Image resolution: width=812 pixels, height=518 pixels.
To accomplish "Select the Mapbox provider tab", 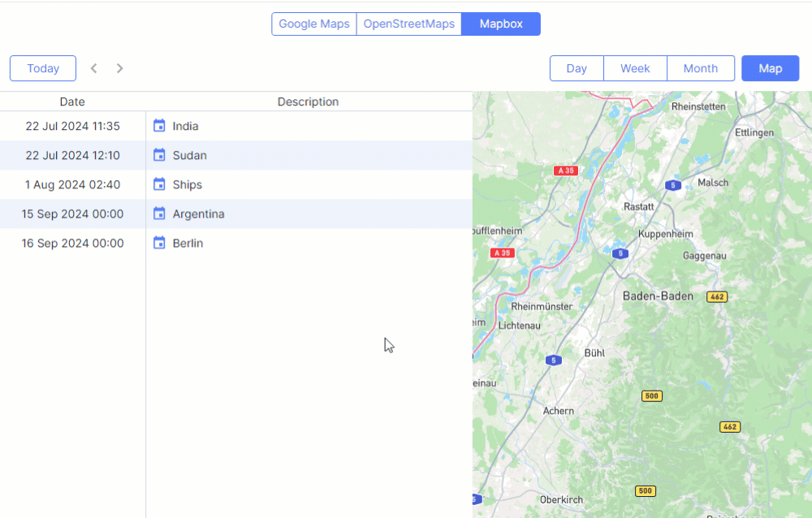I will [501, 24].
